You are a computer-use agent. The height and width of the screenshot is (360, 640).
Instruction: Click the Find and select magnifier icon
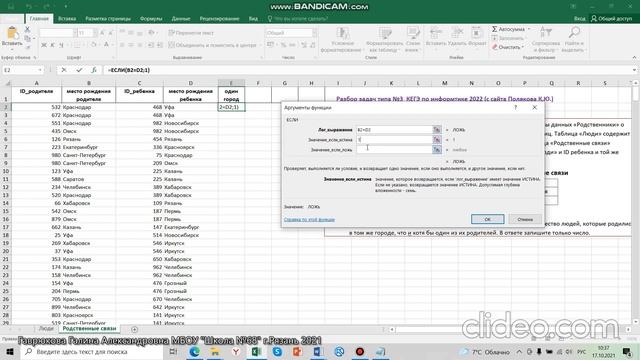(x=574, y=33)
